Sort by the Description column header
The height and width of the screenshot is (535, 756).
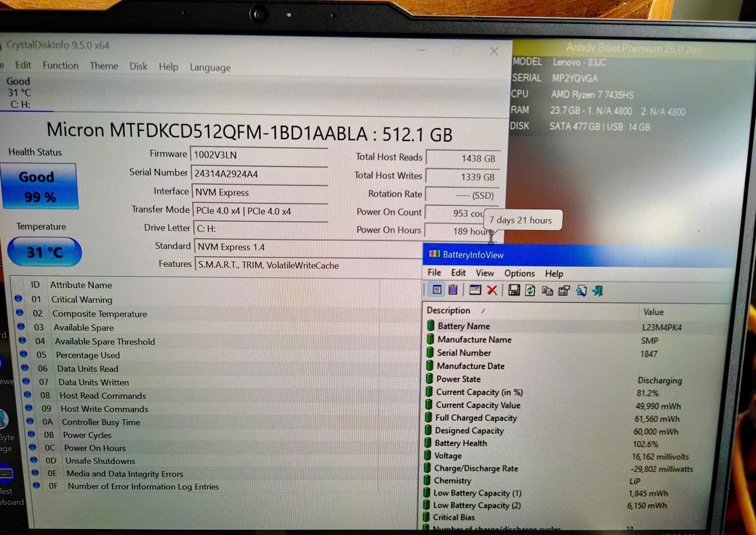pos(449,311)
